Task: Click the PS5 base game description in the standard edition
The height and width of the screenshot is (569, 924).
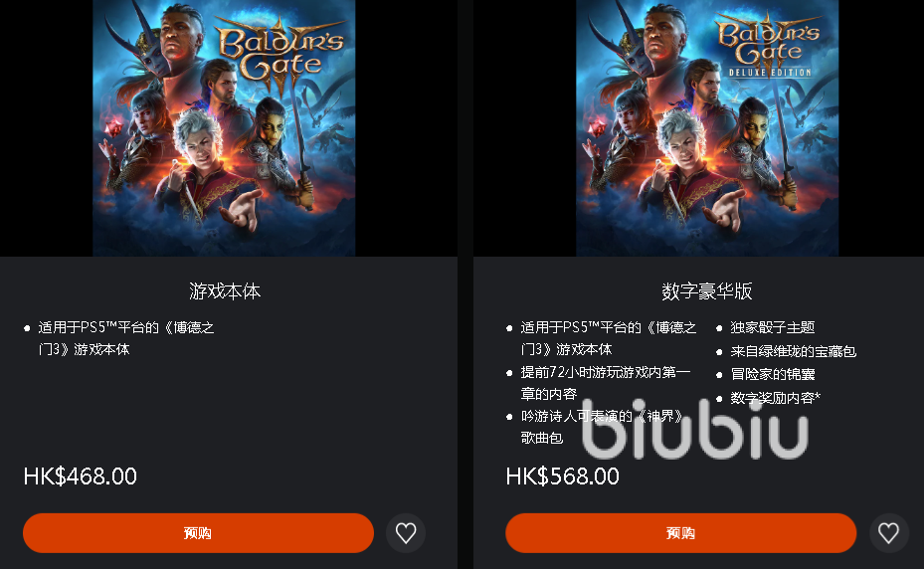Action: (126, 338)
